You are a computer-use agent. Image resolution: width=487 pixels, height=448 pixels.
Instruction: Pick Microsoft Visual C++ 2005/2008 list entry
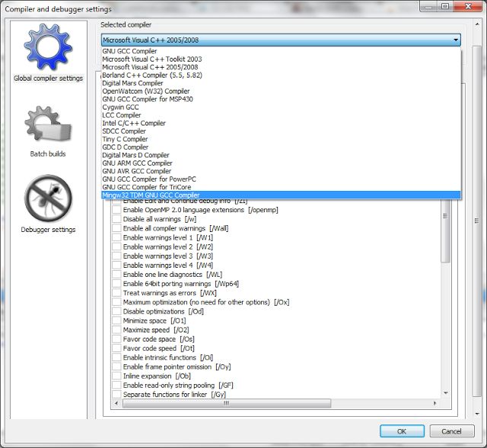coord(281,67)
